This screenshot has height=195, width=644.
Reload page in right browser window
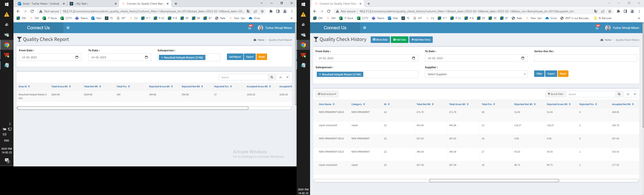coord(329,11)
